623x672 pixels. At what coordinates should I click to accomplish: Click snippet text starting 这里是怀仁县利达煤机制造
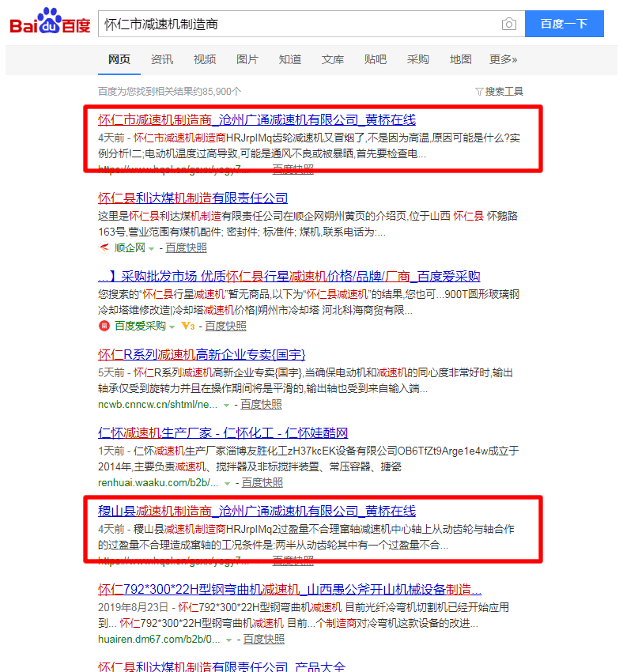pyautogui.click(x=308, y=224)
